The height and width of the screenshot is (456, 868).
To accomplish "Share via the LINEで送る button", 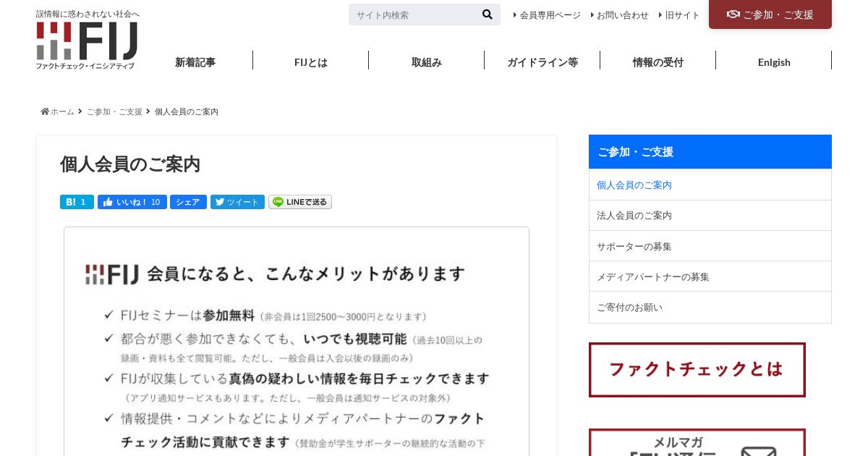I will pyautogui.click(x=300, y=202).
